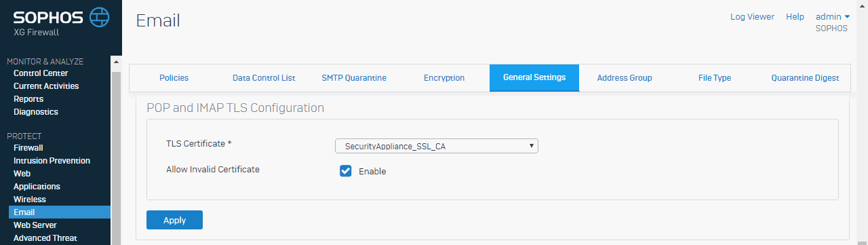Open Diagnostics menu item

click(x=36, y=112)
